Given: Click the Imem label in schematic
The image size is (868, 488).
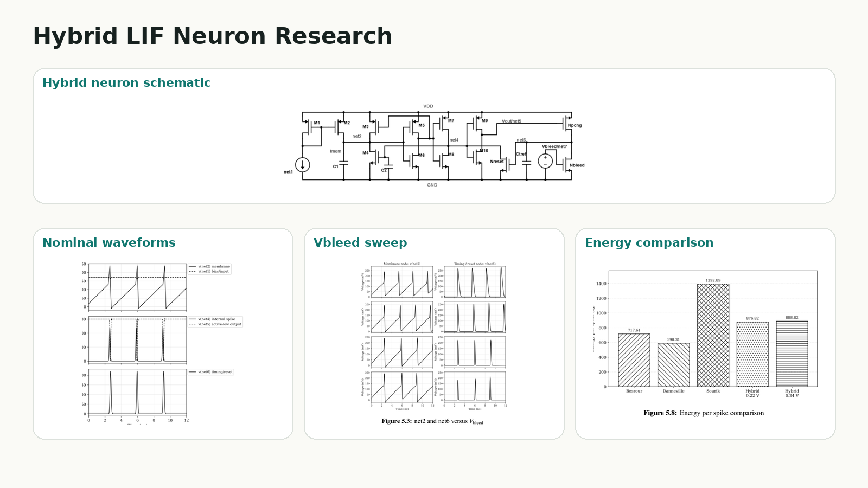Looking at the screenshot, I should pos(336,151).
